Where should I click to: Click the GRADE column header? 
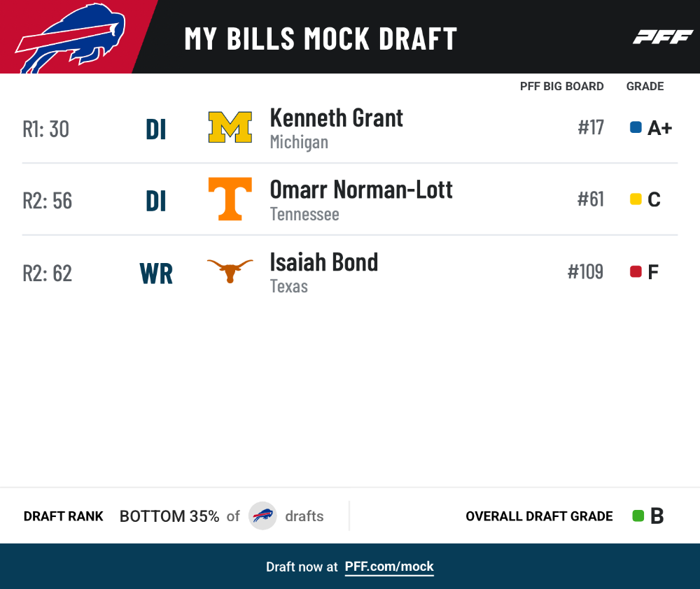click(x=645, y=86)
